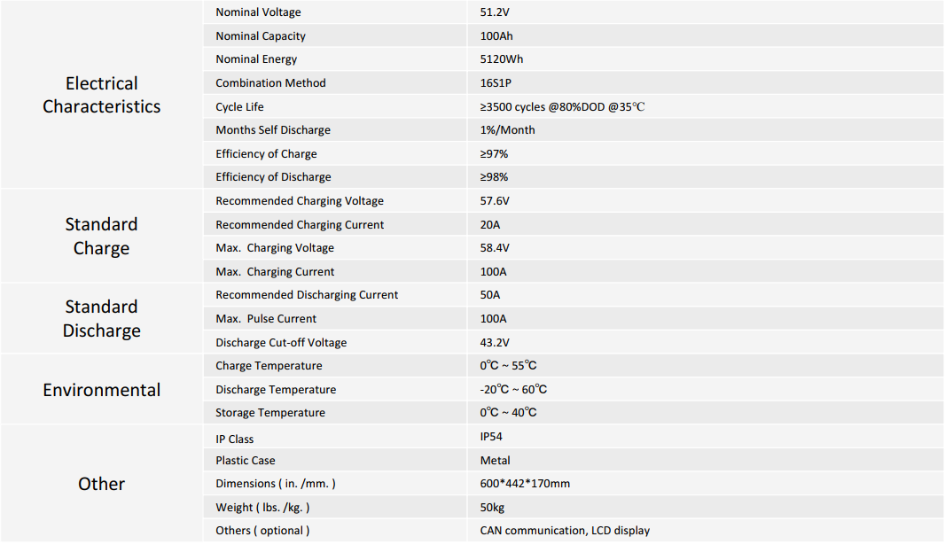Image resolution: width=945 pixels, height=560 pixels.
Task: Select the Nominal Voltage row label
Action: (258, 12)
